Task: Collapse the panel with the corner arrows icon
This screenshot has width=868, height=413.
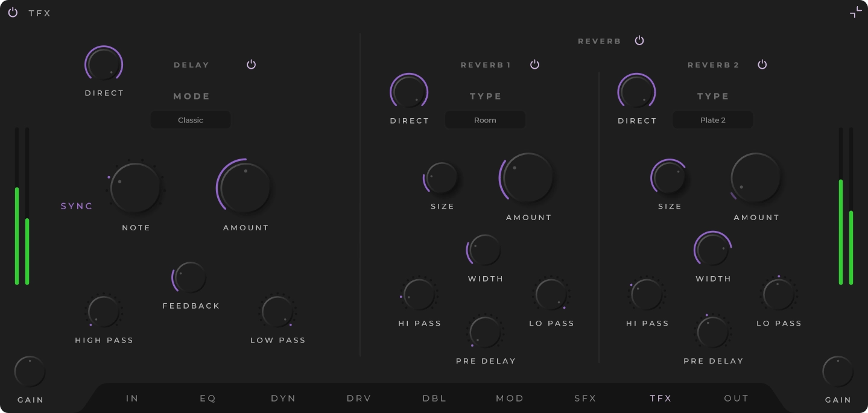Action: click(x=855, y=12)
